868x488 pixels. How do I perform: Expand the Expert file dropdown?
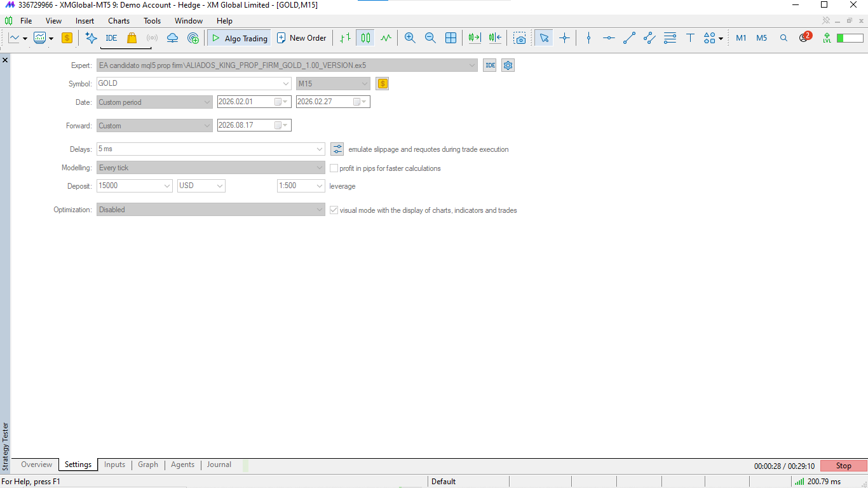coord(471,65)
